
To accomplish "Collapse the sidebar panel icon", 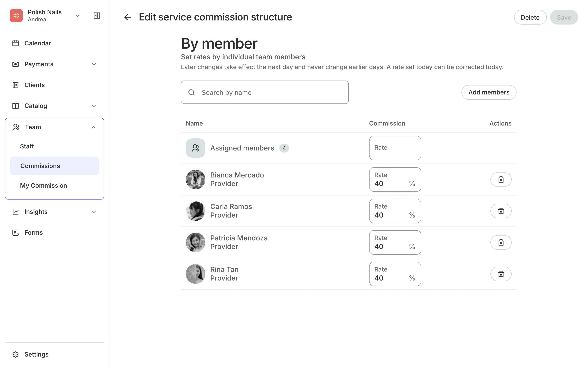I will click(x=97, y=16).
